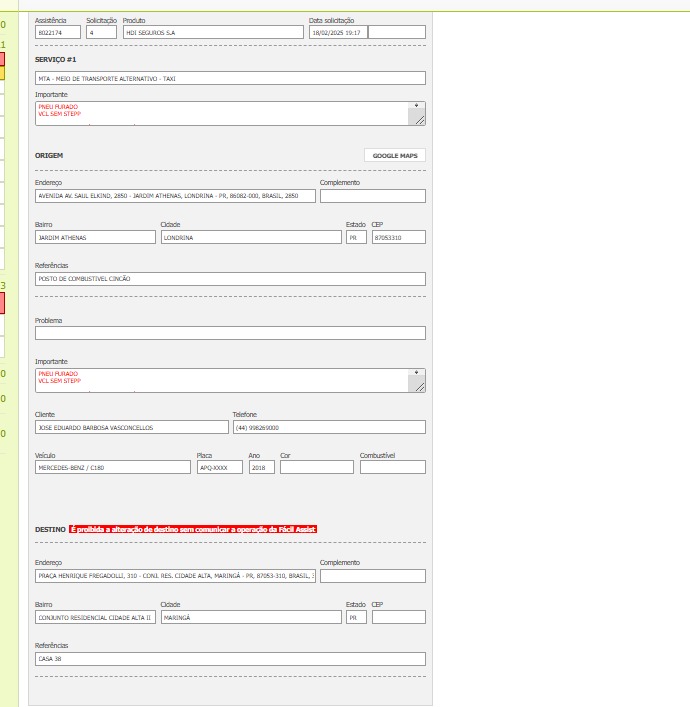
Task: Click the origin Endereço address field
Action: click(174, 196)
